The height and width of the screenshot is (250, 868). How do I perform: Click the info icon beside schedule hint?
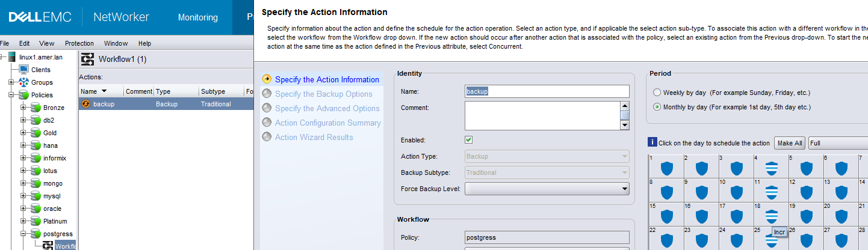(652, 142)
